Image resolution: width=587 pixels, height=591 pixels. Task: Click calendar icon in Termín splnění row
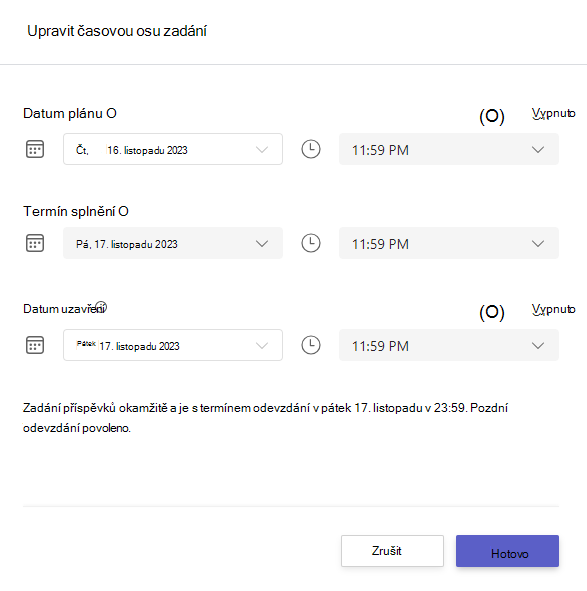click(35, 243)
